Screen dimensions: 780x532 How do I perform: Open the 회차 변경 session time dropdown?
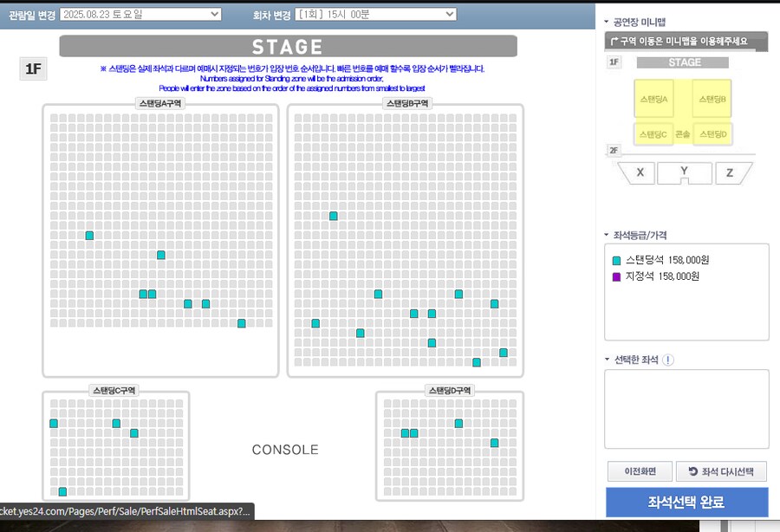pos(375,14)
